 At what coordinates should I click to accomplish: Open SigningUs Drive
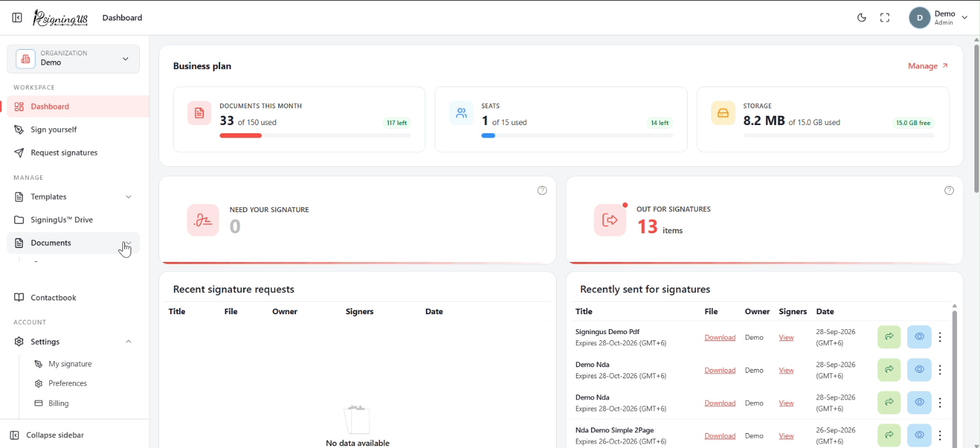(x=73, y=220)
